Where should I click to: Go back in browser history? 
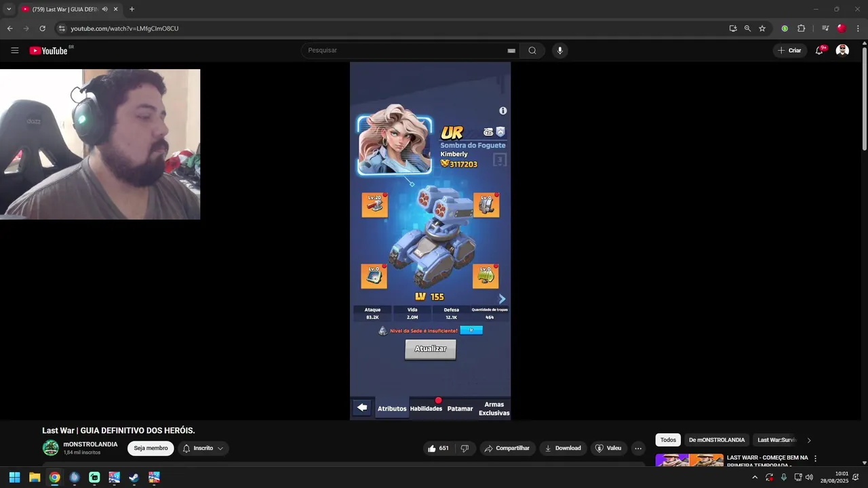pos(9,28)
